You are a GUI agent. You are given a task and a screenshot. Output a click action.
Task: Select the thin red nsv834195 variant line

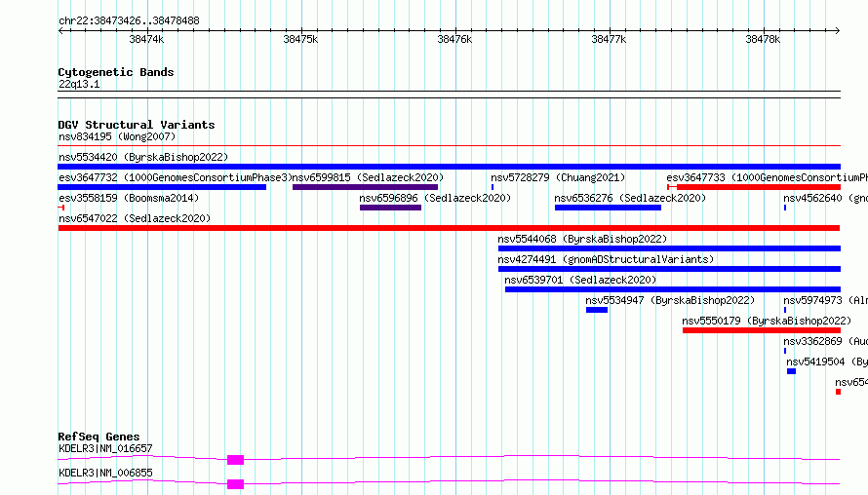tap(449, 146)
